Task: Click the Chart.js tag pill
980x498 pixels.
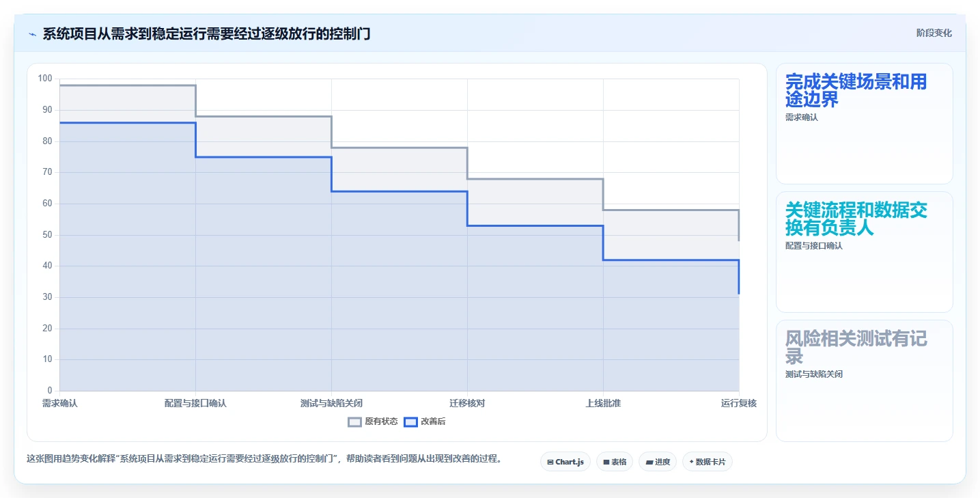Action: tap(565, 462)
